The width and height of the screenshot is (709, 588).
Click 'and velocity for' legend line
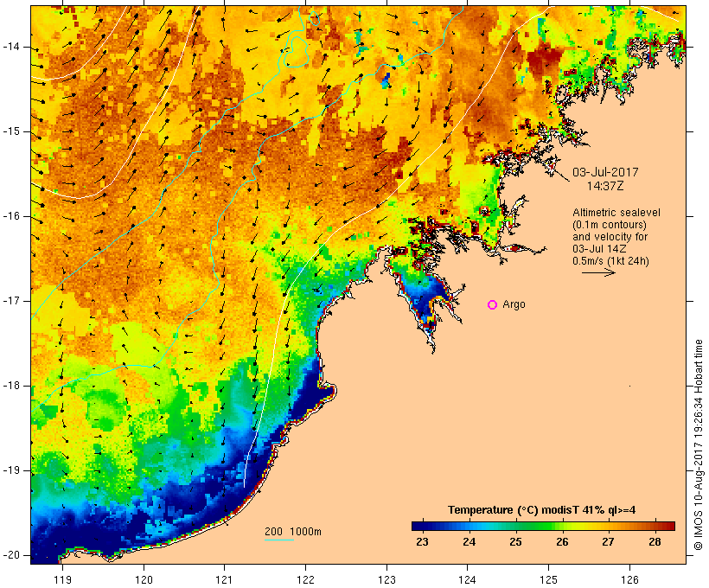610,237
